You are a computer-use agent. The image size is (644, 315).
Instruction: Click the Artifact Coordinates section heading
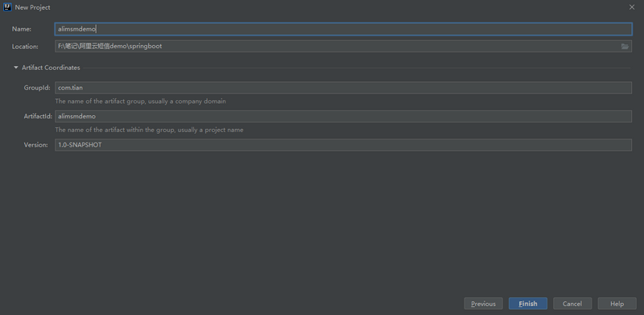[51, 68]
